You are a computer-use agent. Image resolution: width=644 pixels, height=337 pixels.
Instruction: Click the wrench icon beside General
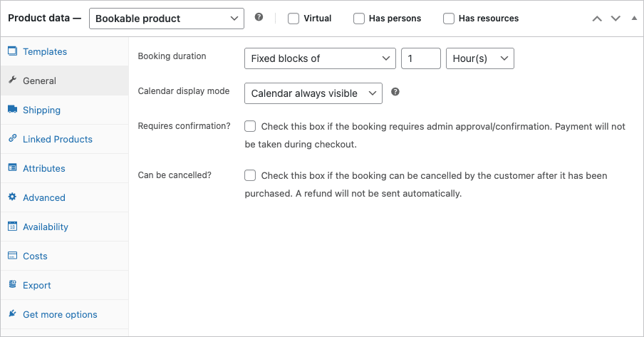(13, 80)
